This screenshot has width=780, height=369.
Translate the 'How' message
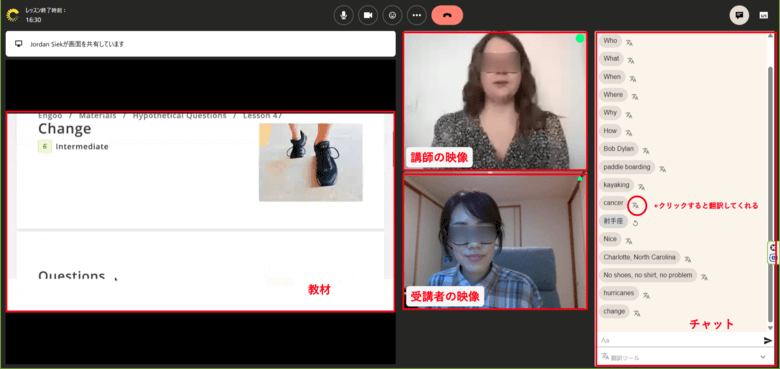(x=629, y=133)
